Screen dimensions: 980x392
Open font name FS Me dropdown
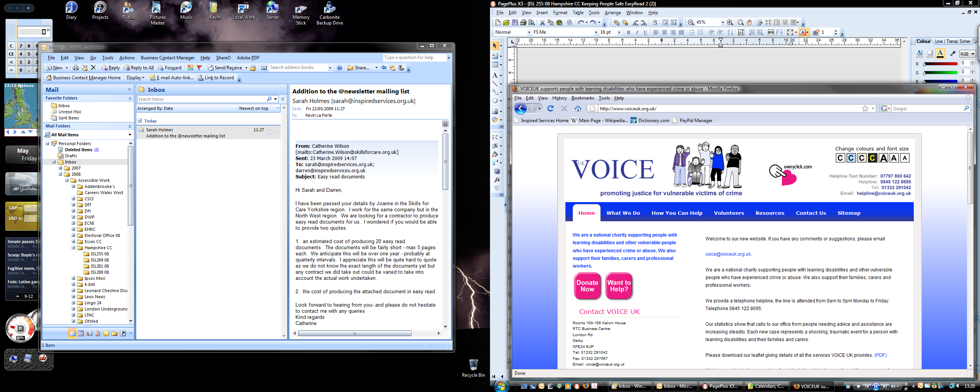pyautogui.click(x=596, y=33)
